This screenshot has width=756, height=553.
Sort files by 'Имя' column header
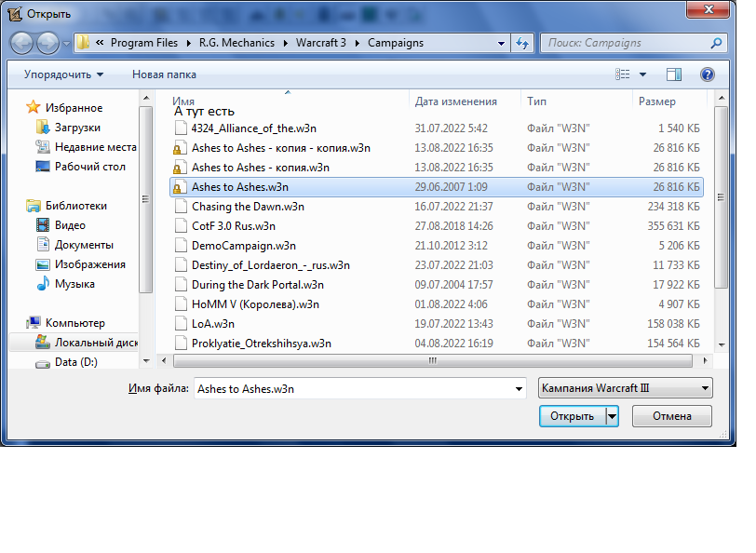183,101
